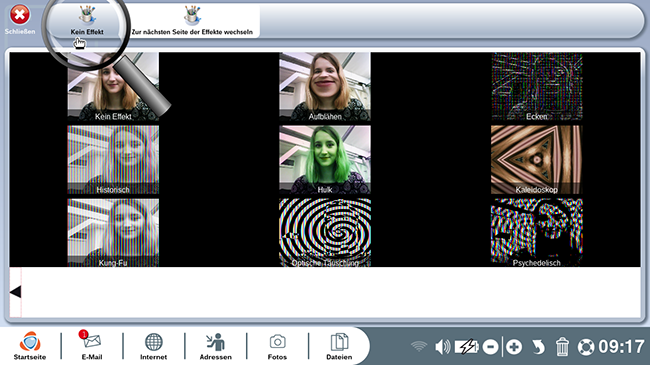Open E-Mail with one notification
This screenshot has width=650, height=365.
click(92, 346)
